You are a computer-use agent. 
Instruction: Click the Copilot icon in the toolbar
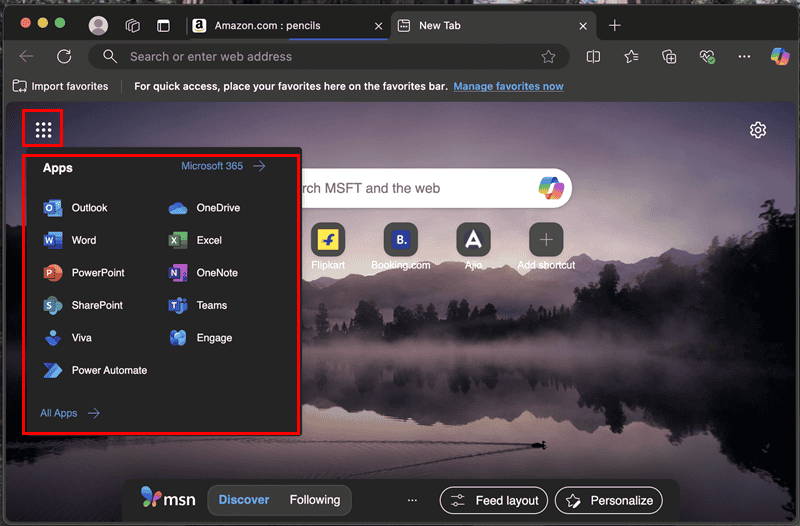point(780,56)
